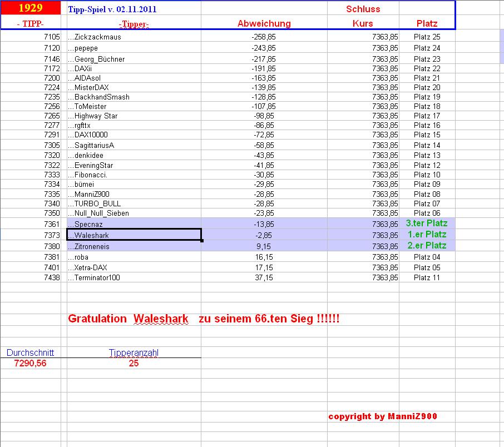Select the Platz 11 cell
Image resolution: width=504 pixels, height=447 pixels.
point(427,277)
